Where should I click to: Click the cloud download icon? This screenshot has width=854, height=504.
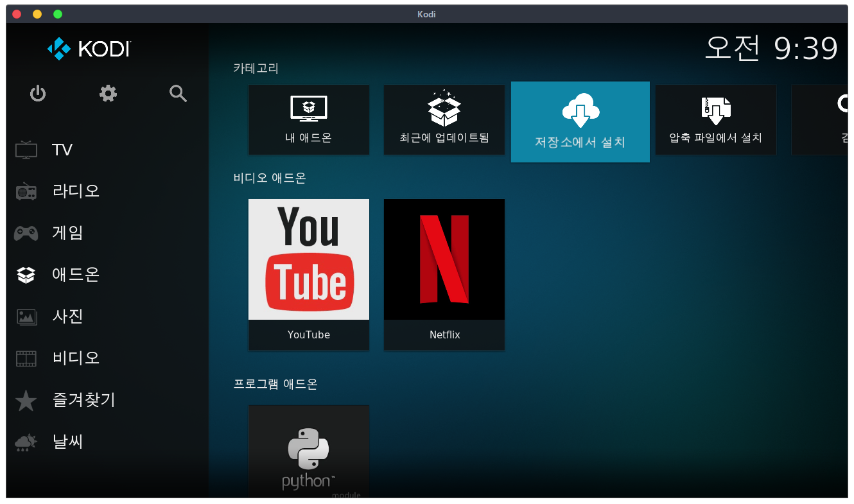pos(580,110)
